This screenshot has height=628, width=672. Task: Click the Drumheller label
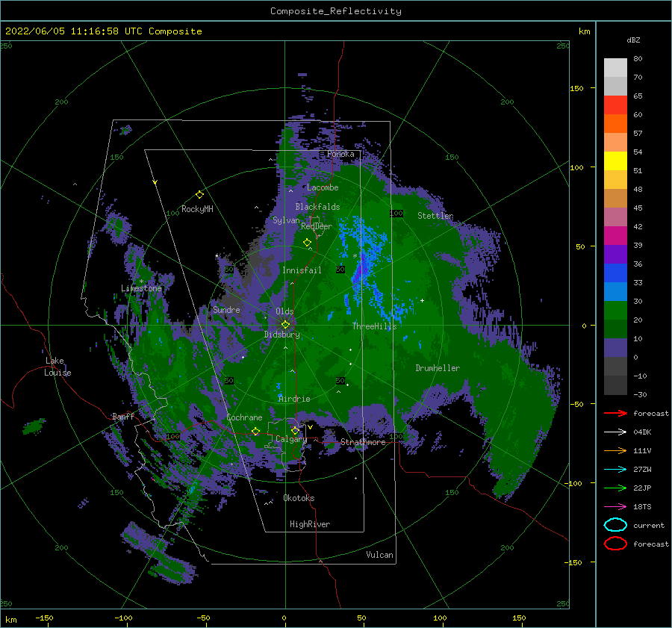(x=438, y=368)
